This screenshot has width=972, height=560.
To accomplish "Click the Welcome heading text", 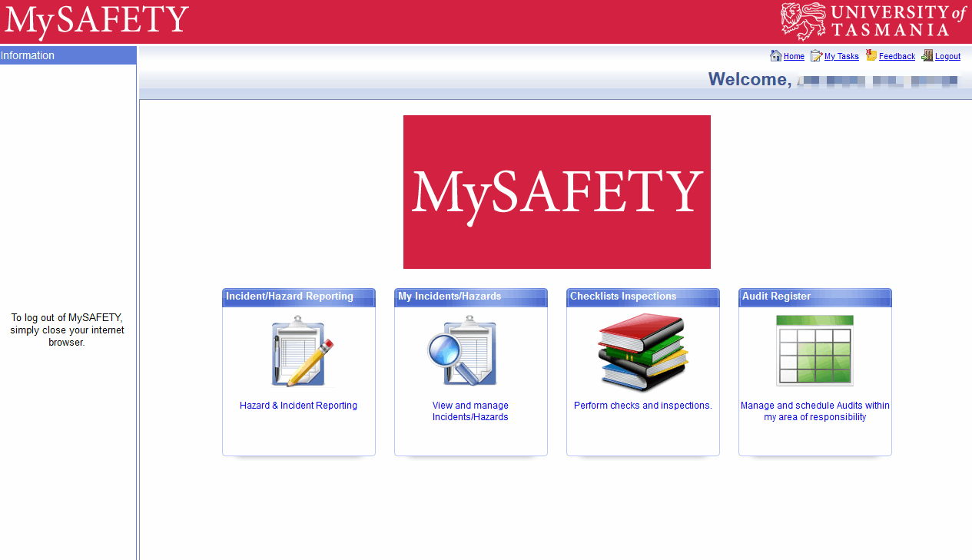I will 750,79.
